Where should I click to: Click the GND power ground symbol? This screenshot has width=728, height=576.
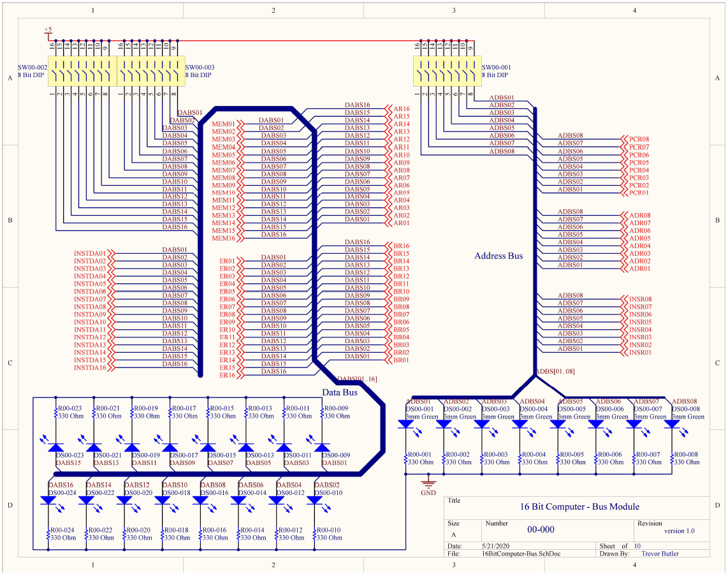(428, 484)
